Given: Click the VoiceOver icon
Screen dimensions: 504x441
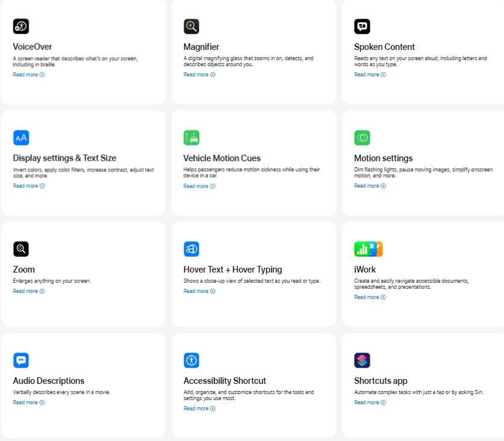Looking at the screenshot, I should point(21,26).
